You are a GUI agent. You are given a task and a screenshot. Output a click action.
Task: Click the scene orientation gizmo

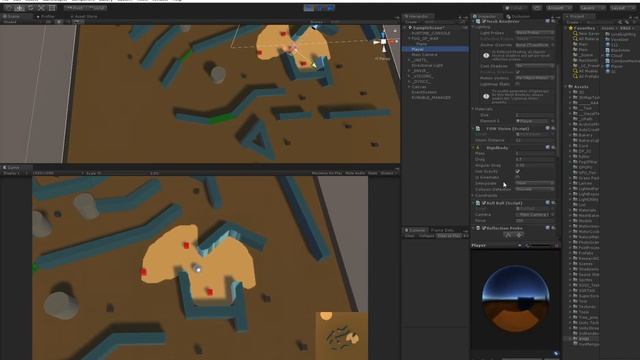[x=383, y=42]
